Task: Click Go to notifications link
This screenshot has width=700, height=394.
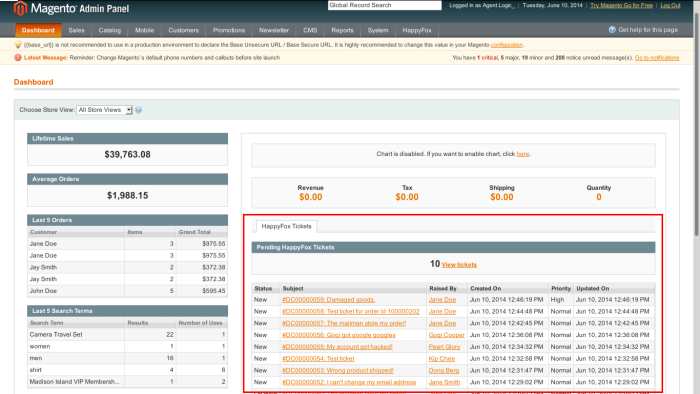Action: pos(657,58)
